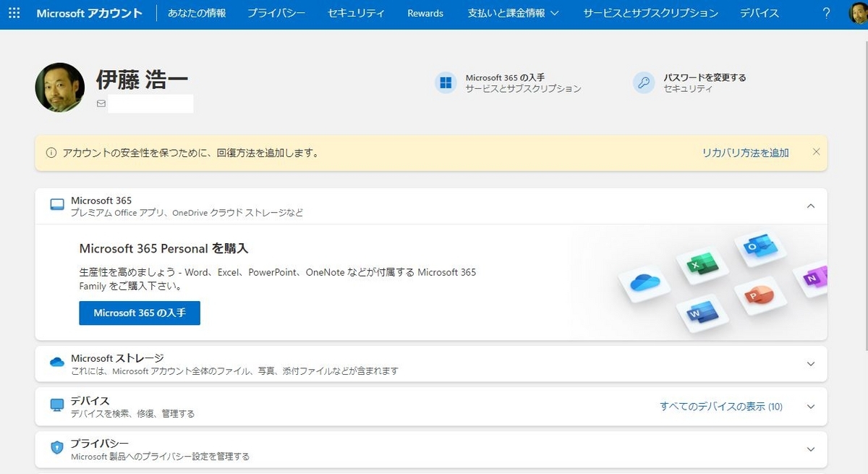This screenshot has width=868, height=474.
Task: Open the header プライバシー menu item
Action: click(x=276, y=13)
